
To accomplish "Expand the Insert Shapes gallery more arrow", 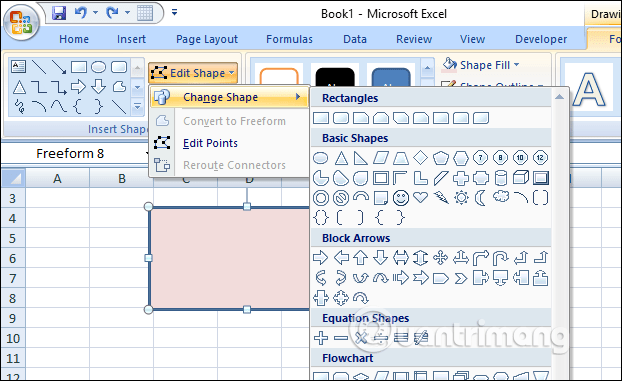I will coord(137,106).
